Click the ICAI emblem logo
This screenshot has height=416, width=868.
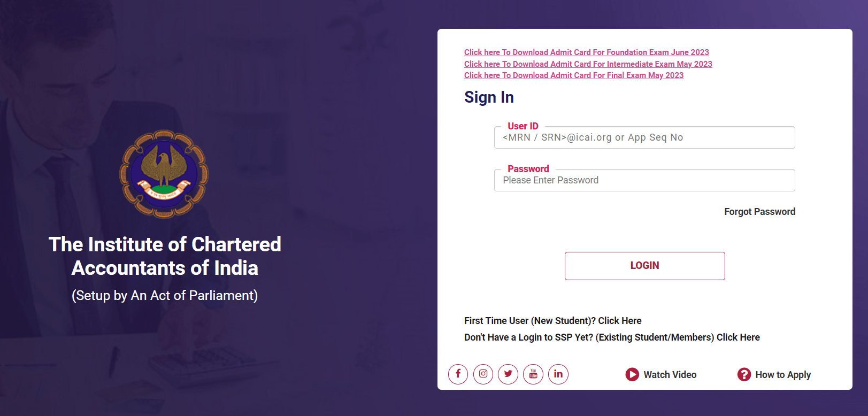pyautogui.click(x=164, y=174)
